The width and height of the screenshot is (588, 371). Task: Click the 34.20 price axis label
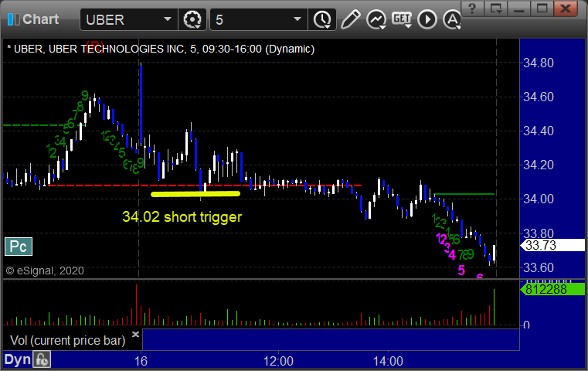(538, 165)
